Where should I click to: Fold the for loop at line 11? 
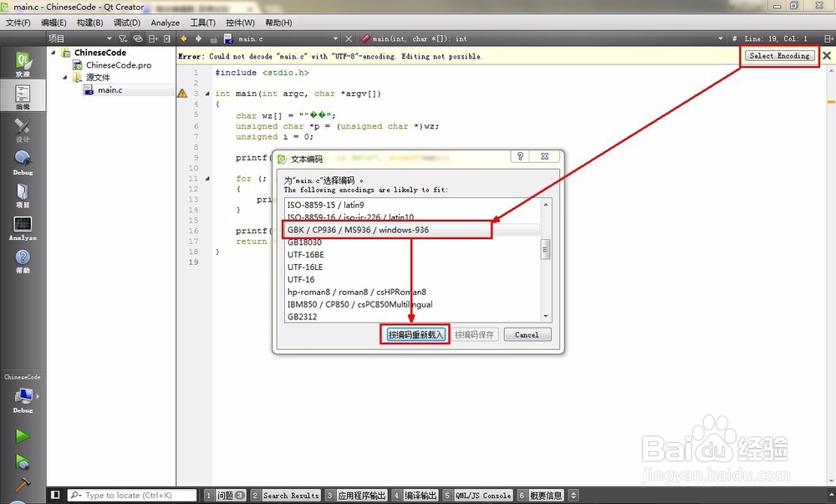pos(206,179)
